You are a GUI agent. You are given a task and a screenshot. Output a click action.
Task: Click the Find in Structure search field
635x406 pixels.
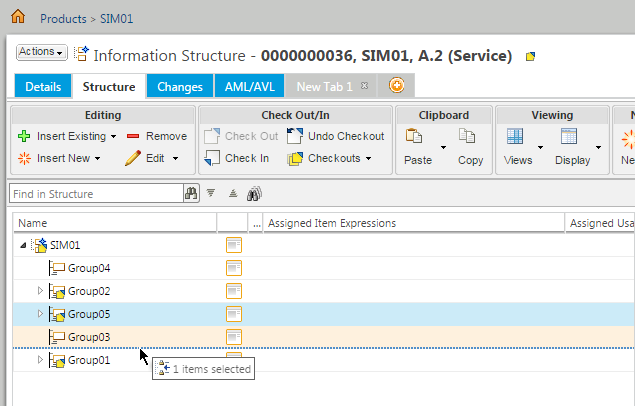click(x=95, y=194)
